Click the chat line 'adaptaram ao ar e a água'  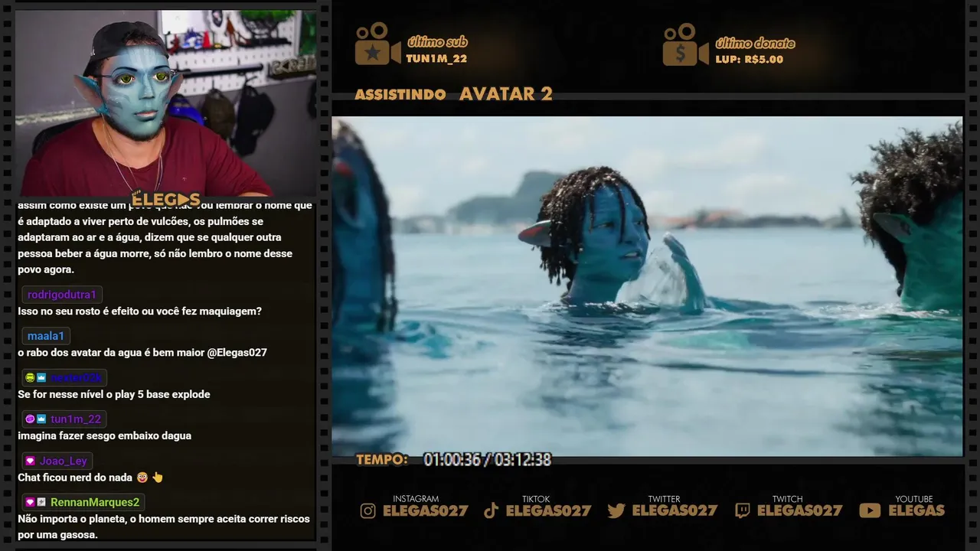coord(149,237)
